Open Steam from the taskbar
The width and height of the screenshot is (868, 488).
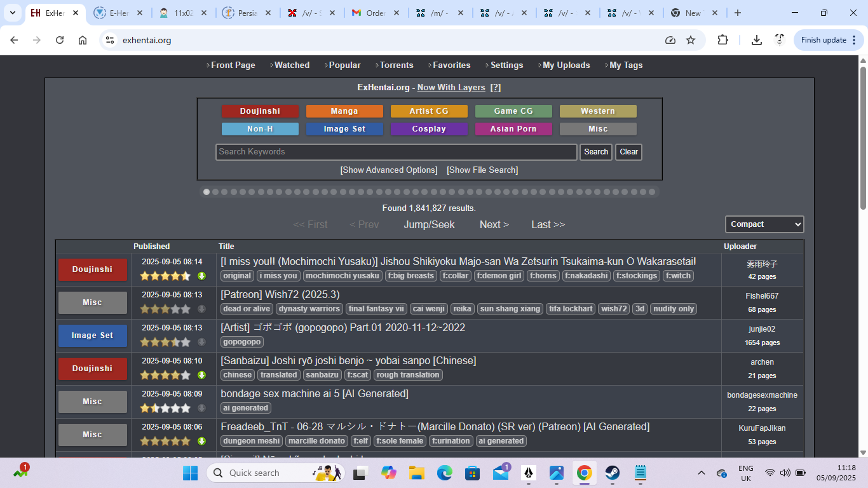612,473
